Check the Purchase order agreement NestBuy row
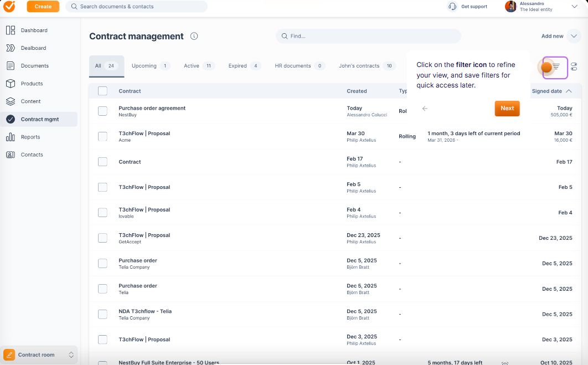 (102, 111)
